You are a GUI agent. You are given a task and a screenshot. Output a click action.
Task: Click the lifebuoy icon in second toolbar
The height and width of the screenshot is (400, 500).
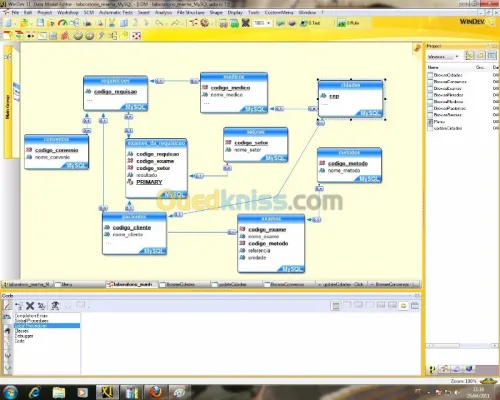[136, 36]
